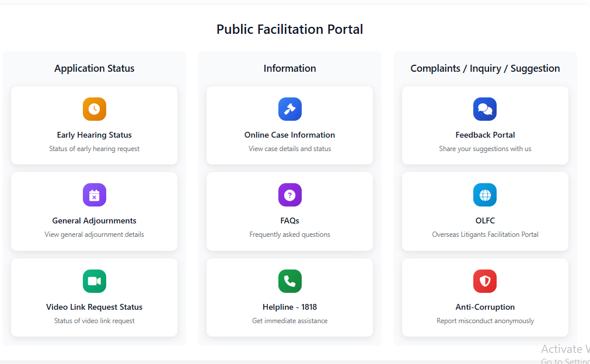
Task: Click 'Overseas Litigants Facilitation Portal' description
Action: tap(485, 235)
